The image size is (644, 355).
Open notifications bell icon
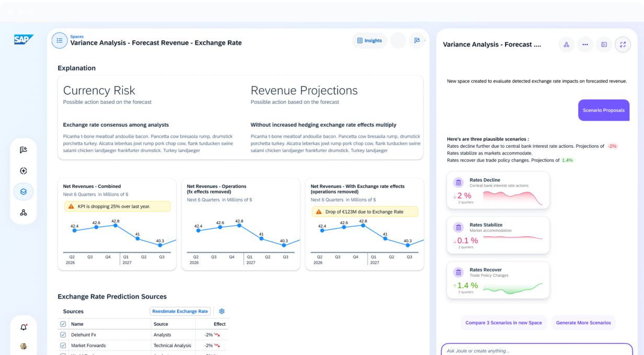[24, 327]
